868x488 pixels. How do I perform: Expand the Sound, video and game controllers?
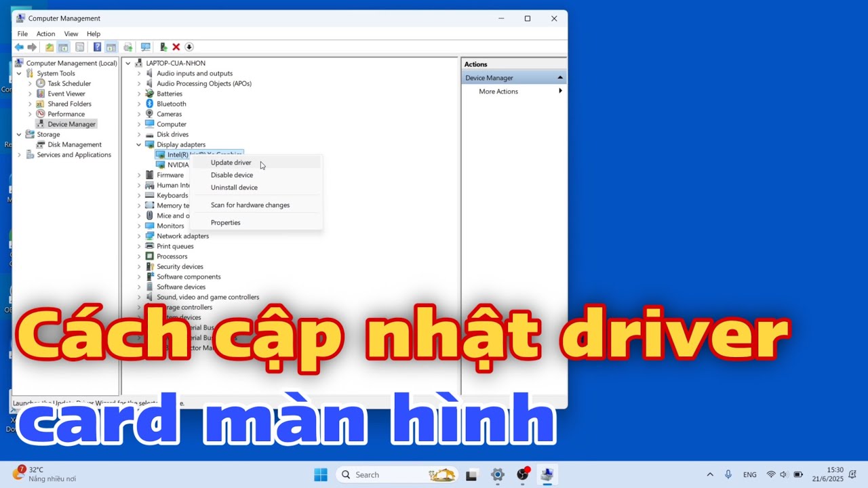(x=139, y=297)
